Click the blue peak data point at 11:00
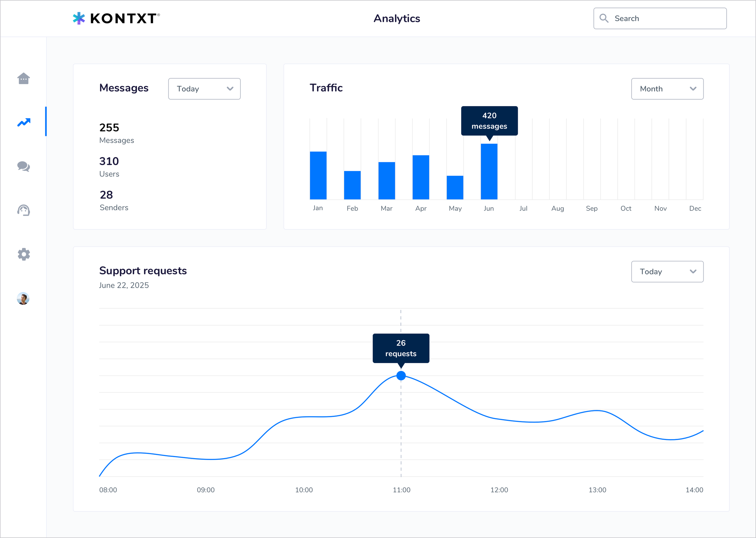This screenshot has height=538, width=756. pos(401,376)
